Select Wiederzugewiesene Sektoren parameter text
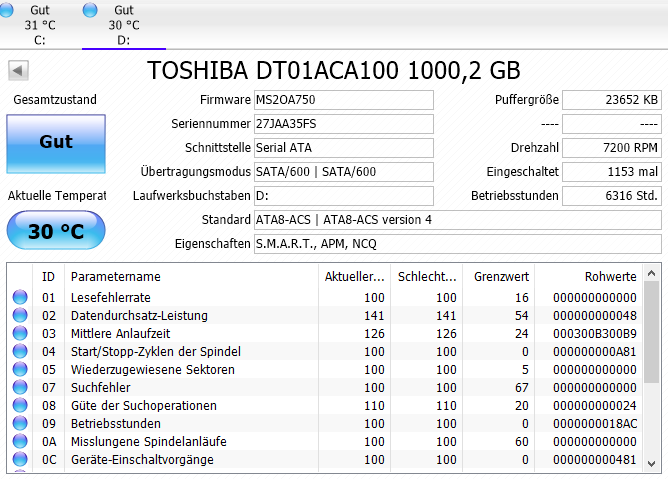668x479 pixels. point(153,369)
